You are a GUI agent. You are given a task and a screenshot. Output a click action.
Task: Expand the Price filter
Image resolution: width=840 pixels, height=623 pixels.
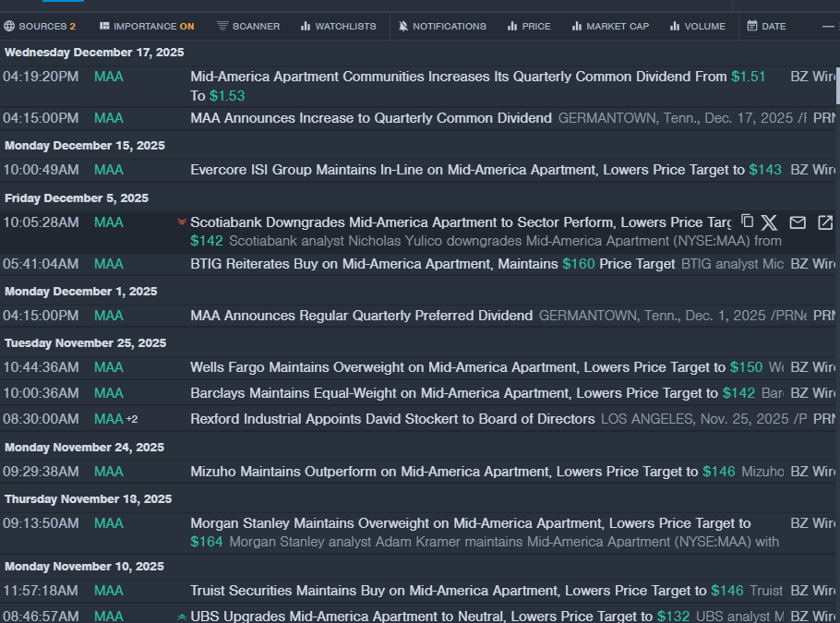[528, 26]
